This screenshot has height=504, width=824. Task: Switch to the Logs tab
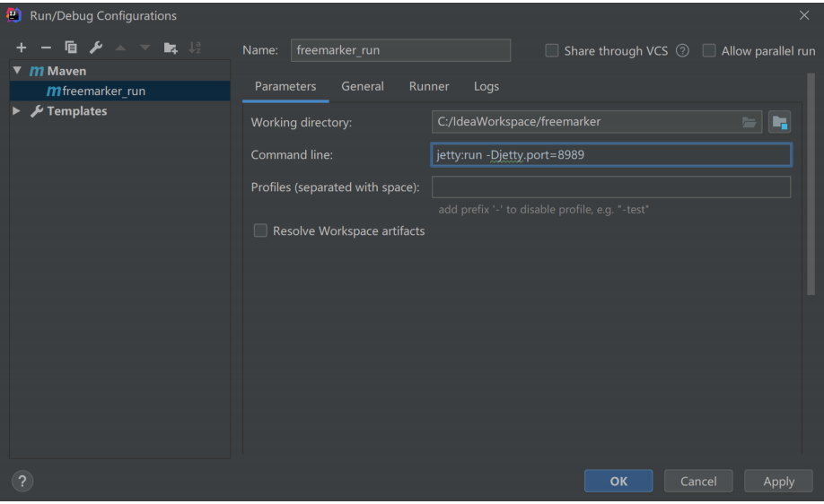pyautogui.click(x=487, y=86)
